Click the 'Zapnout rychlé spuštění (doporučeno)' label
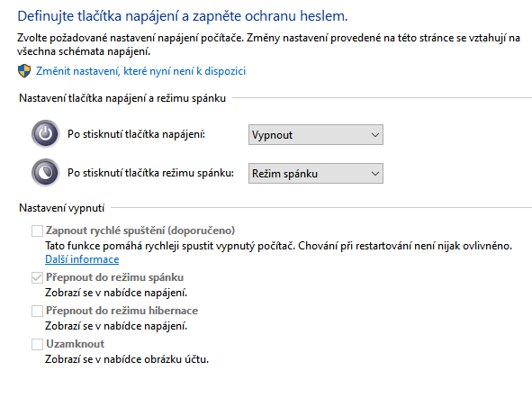The height and width of the screenshot is (398, 532). [x=140, y=231]
